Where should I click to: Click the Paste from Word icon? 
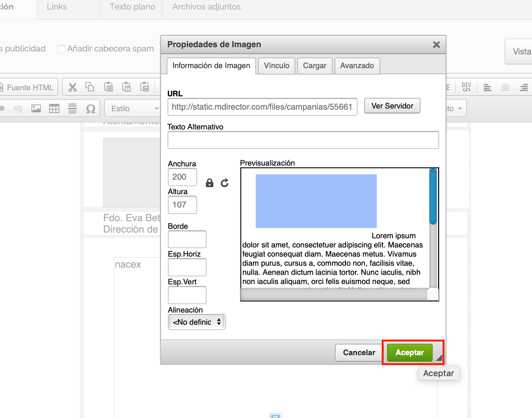point(145,87)
